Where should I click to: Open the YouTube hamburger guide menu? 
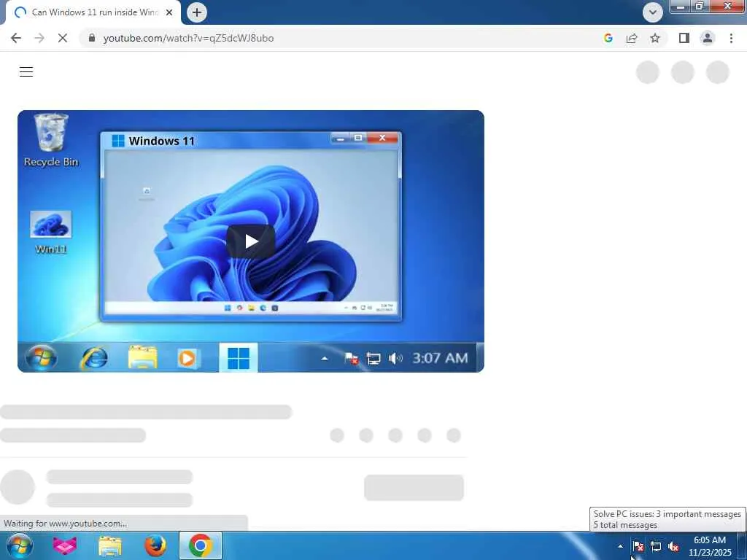pyautogui.click(x=26, y=72)
